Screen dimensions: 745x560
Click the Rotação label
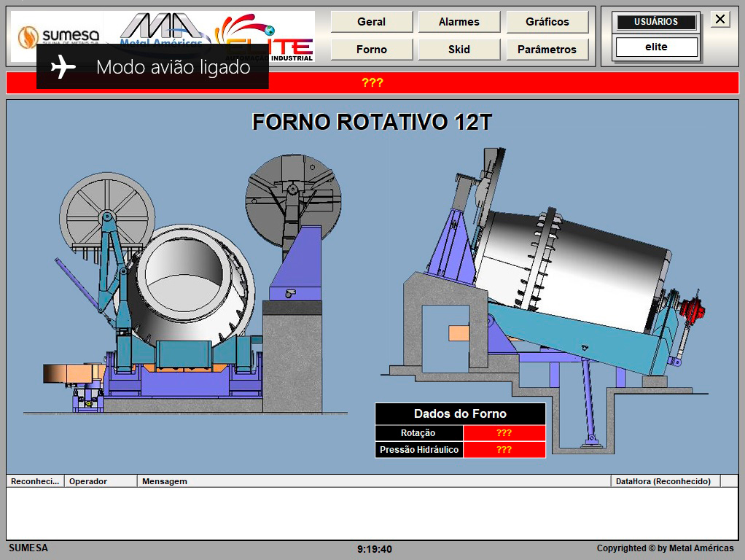coord(418,432)
